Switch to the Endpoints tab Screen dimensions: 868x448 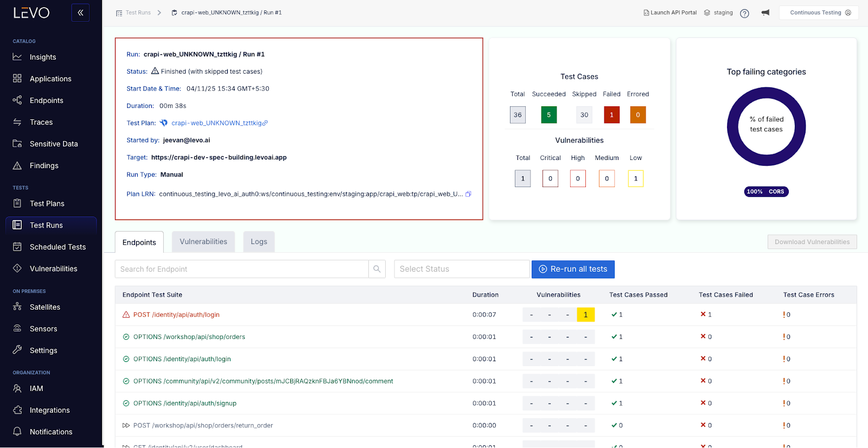point(139,242)
